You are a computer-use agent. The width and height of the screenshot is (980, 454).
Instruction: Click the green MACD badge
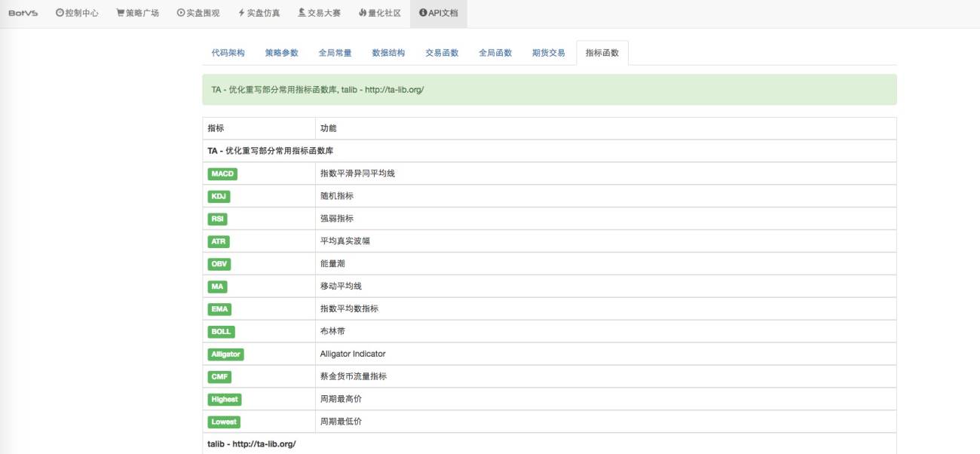point(222,173)
